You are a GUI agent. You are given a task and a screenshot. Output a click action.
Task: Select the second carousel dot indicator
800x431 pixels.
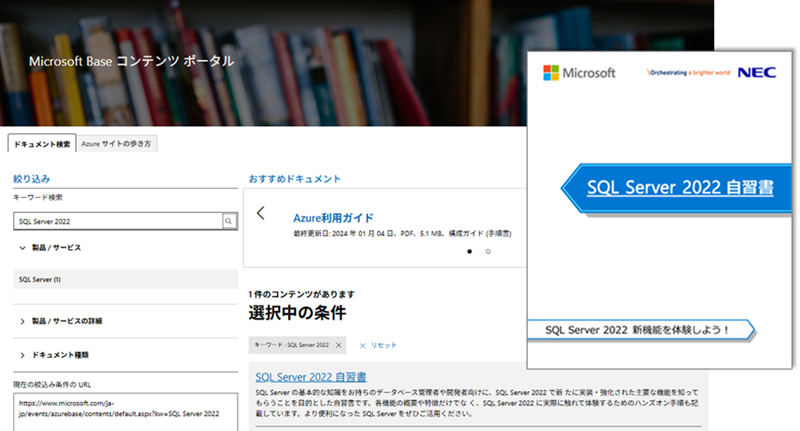click(488, 251)
